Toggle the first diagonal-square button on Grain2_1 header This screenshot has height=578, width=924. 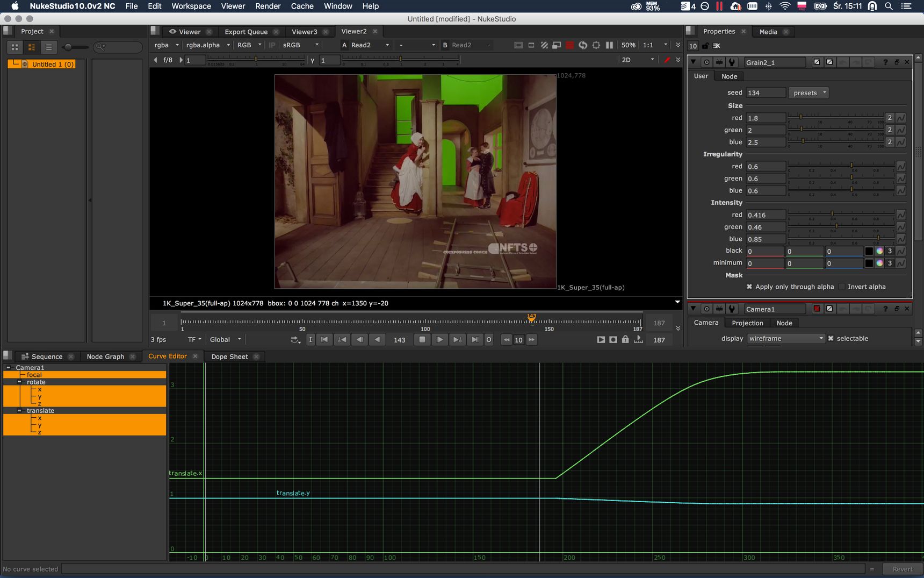pyautogui.click(x=817, y=62)
